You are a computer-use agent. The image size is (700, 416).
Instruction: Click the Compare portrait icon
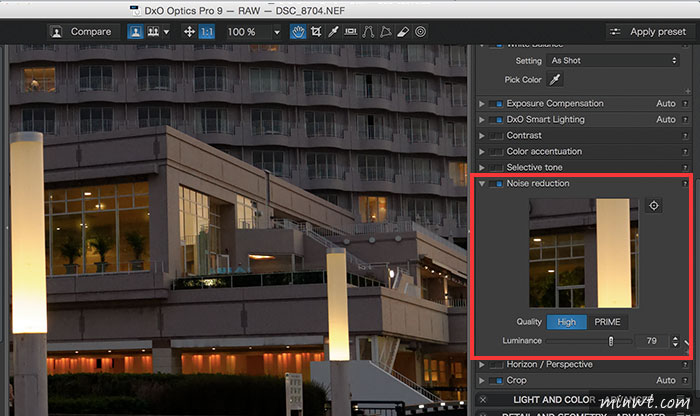coord(56,32)
